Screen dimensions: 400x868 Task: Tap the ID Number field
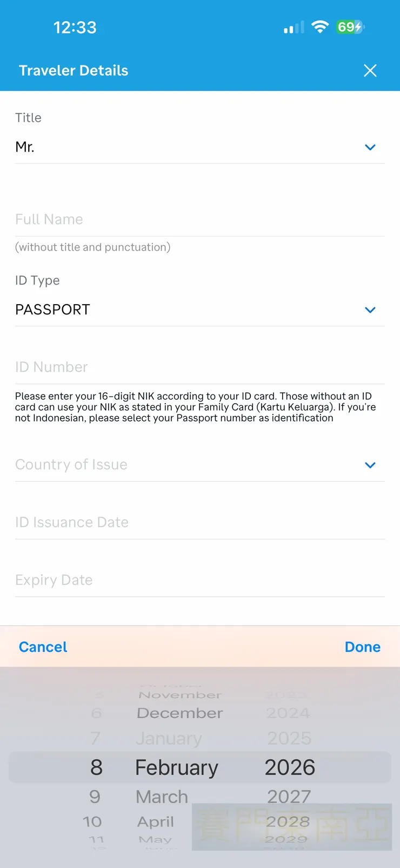point(199,367)
